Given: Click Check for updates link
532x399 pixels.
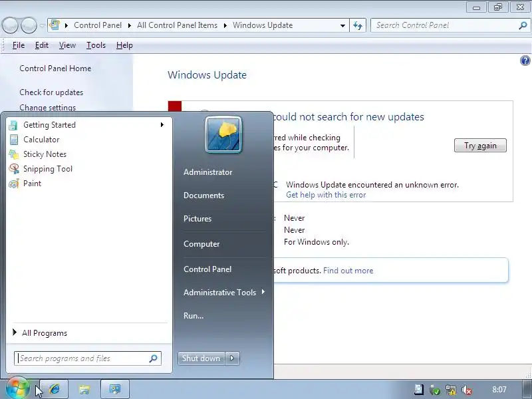Looking at the screenshot, I should coord(51,92).
